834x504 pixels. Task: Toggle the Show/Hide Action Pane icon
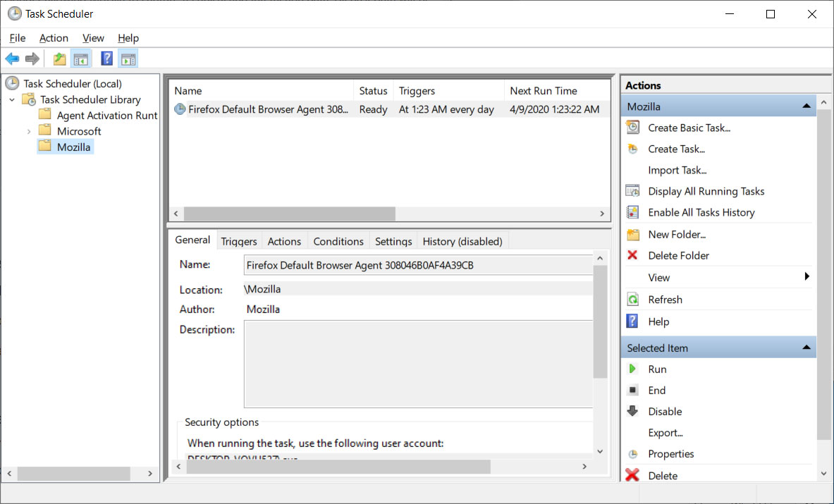128,59
